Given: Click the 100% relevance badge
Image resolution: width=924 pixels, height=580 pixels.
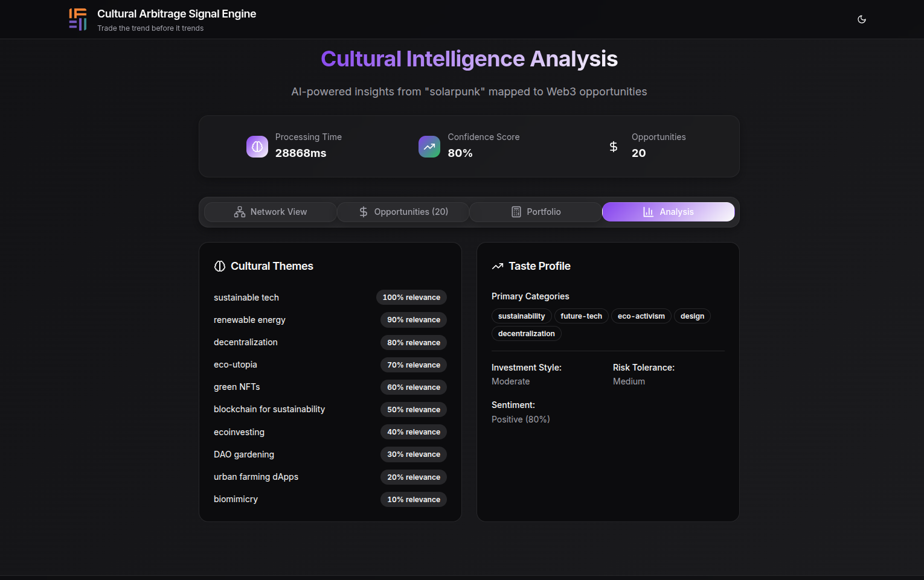Looking at the screenshot, I should coord(411,298).
